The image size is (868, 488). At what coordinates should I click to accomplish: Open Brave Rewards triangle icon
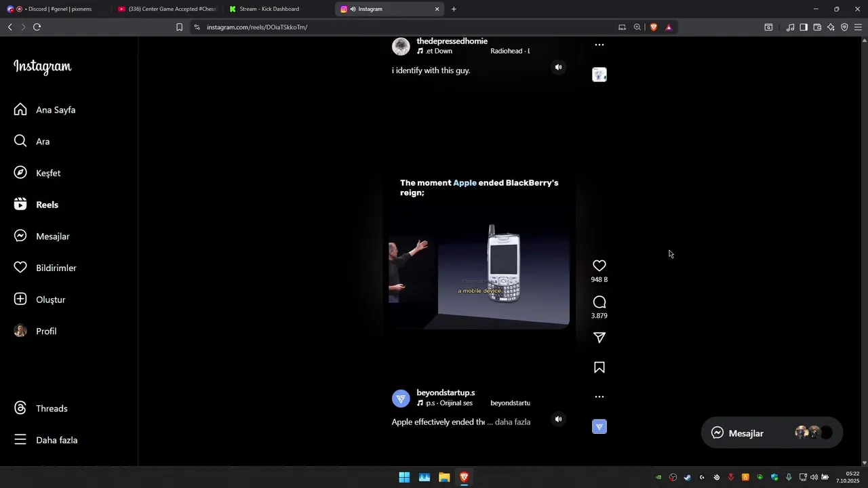pyautogui.click(x=669, y=27)
